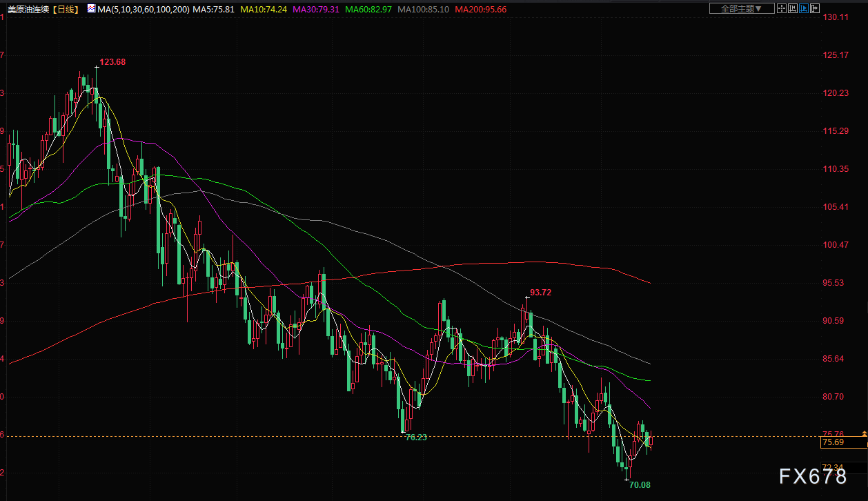Click the 93.72 peak price marker
Viewport: 868px width, 501px height.
coord(540,292)
